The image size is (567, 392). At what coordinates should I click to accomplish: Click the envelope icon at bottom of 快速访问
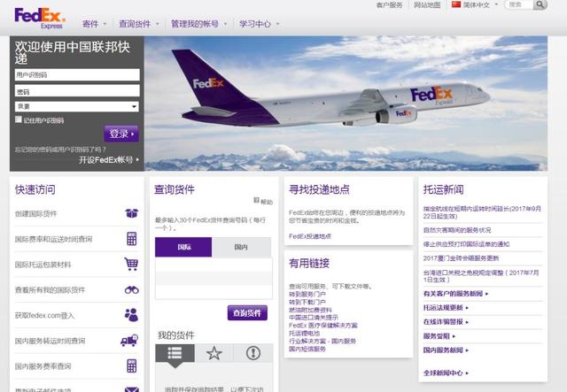pos(132,389)
